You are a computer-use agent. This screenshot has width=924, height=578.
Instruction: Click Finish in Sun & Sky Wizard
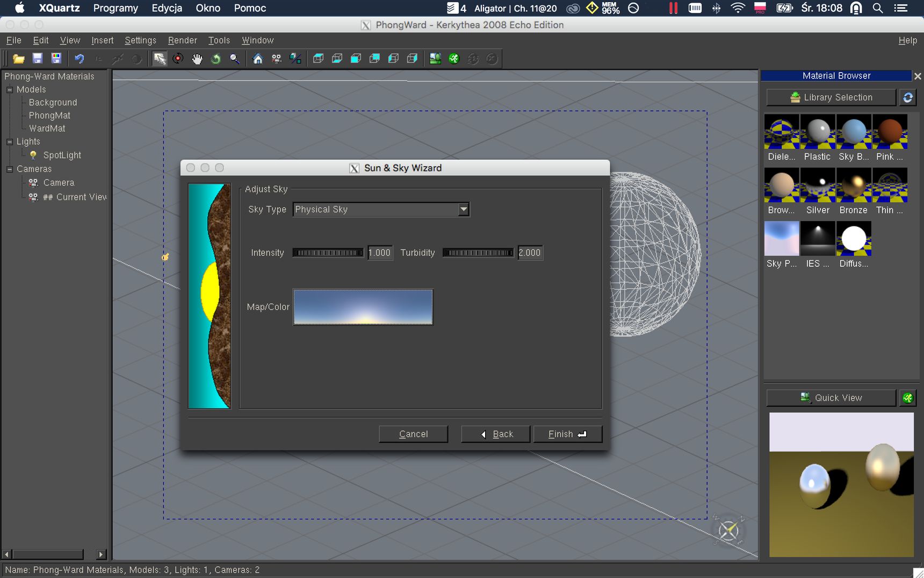(x=567, y=434)
